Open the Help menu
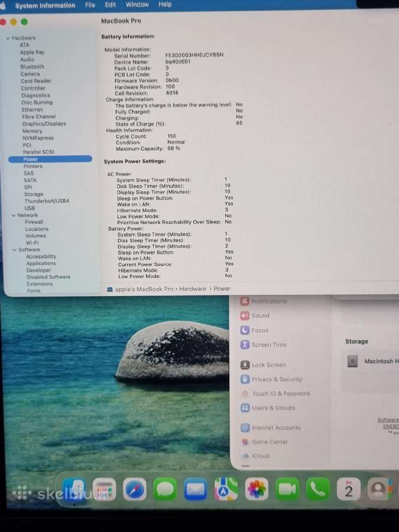Image resolution: width=399 pixels, height=532 pixels. tap(165, 4)
